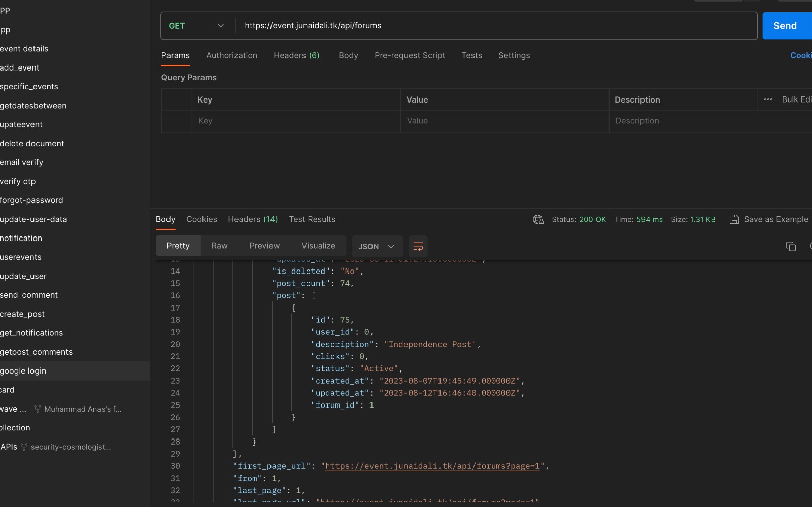Viewport: 812px width, 507px height.
Task: Copy response body using the copy icon
Action: (x=791, y=246)
